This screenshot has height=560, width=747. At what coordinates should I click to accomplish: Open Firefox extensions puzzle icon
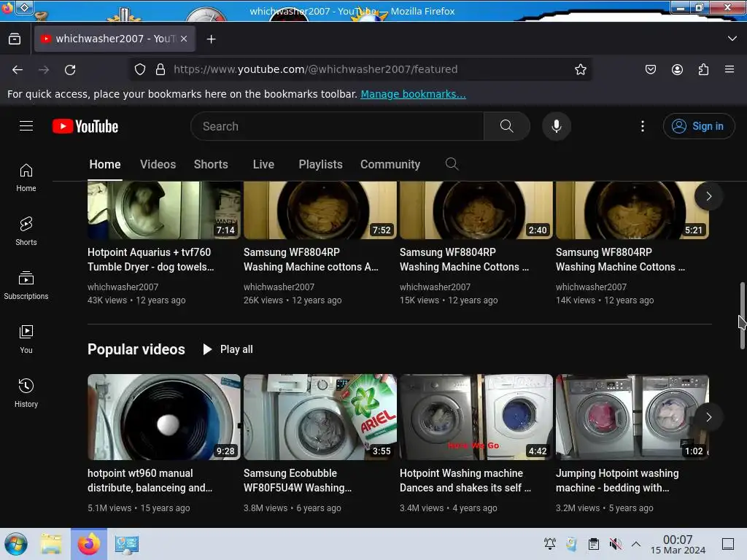[703, 69]
